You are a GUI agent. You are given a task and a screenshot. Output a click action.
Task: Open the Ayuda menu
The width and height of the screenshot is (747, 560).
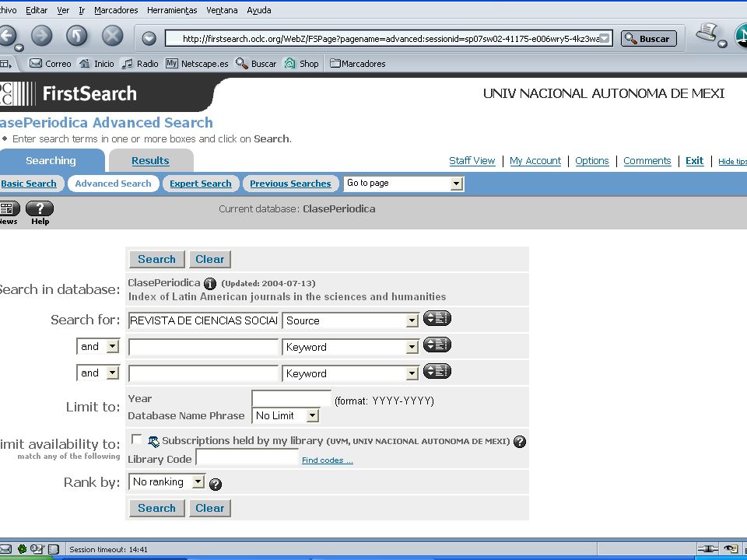pos(259,10)
